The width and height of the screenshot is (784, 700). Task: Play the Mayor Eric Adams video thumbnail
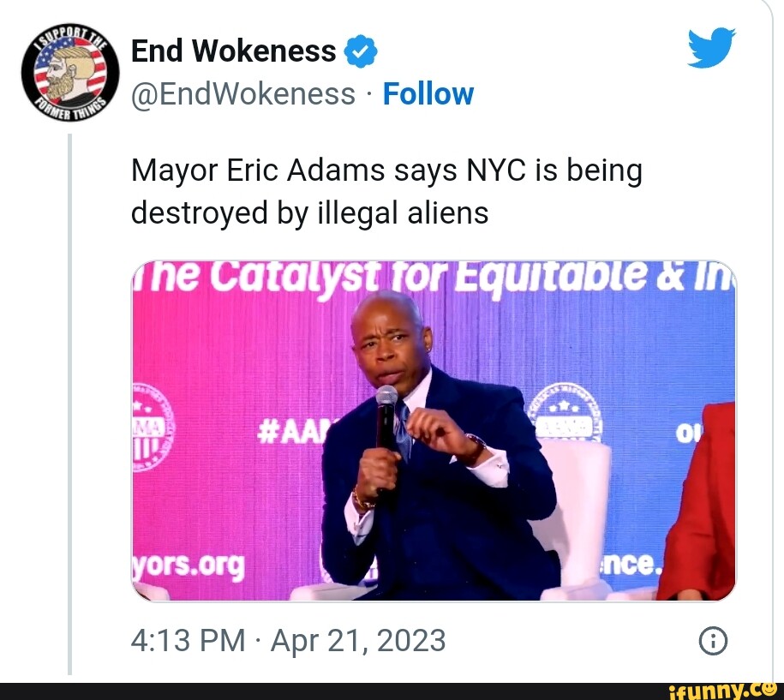[x=434, y=430]
